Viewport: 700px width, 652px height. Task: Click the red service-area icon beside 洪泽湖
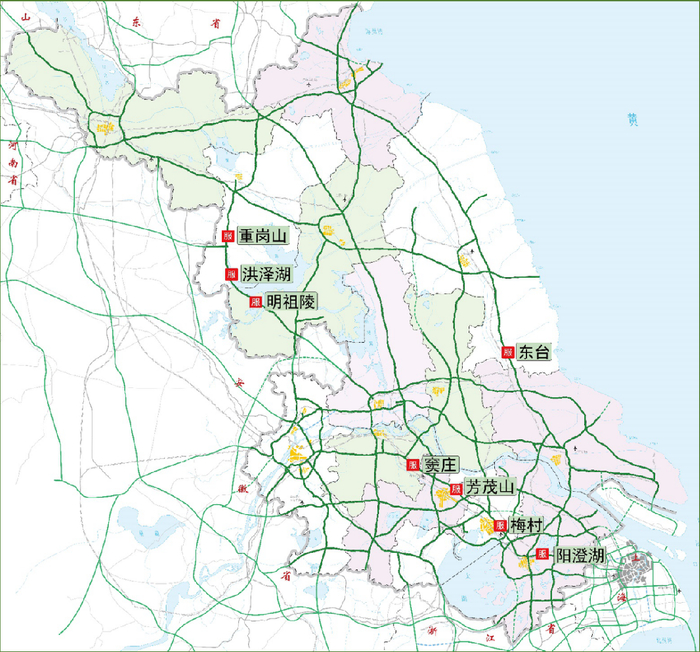click(x=231, y=274)
